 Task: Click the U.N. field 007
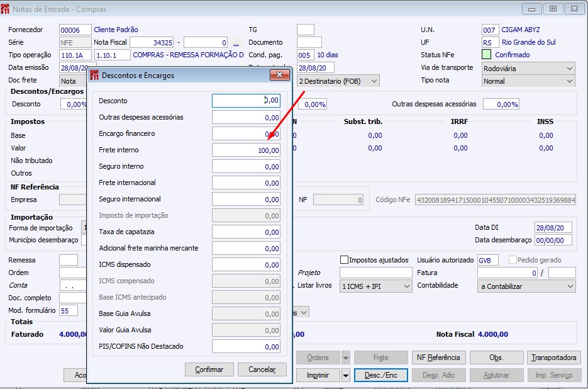pos(490,30)
